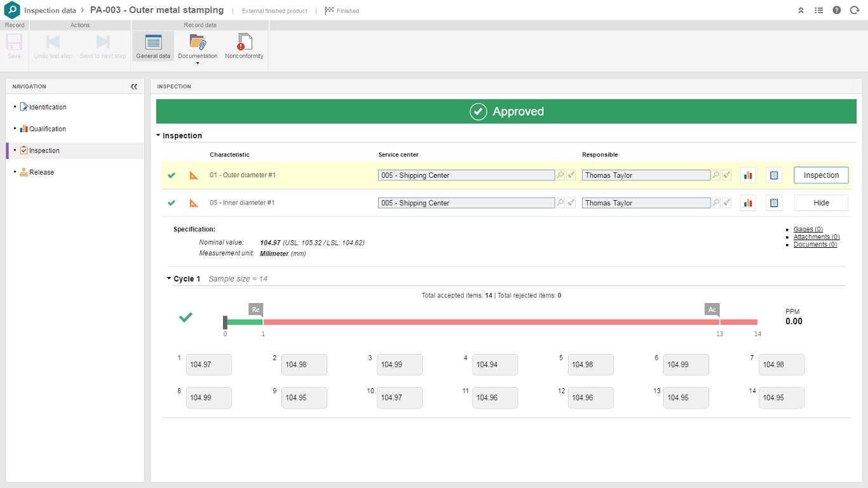
Task: Click sample measurement field number 4
Action: click(x=495, y=364)
